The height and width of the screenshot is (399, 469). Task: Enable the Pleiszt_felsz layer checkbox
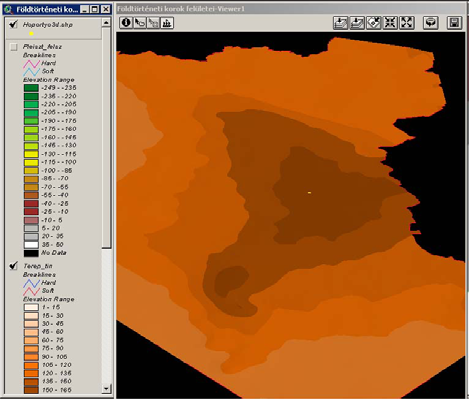click(14, 47)
